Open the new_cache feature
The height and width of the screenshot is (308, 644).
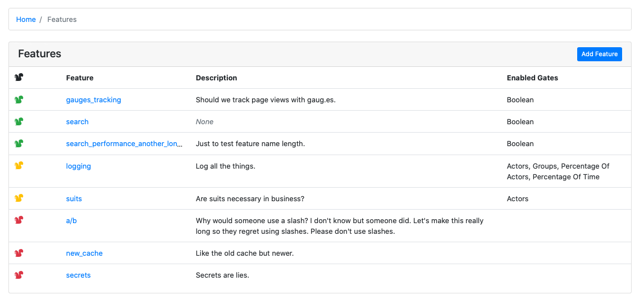pyautogui.click(x=84, y=253)
